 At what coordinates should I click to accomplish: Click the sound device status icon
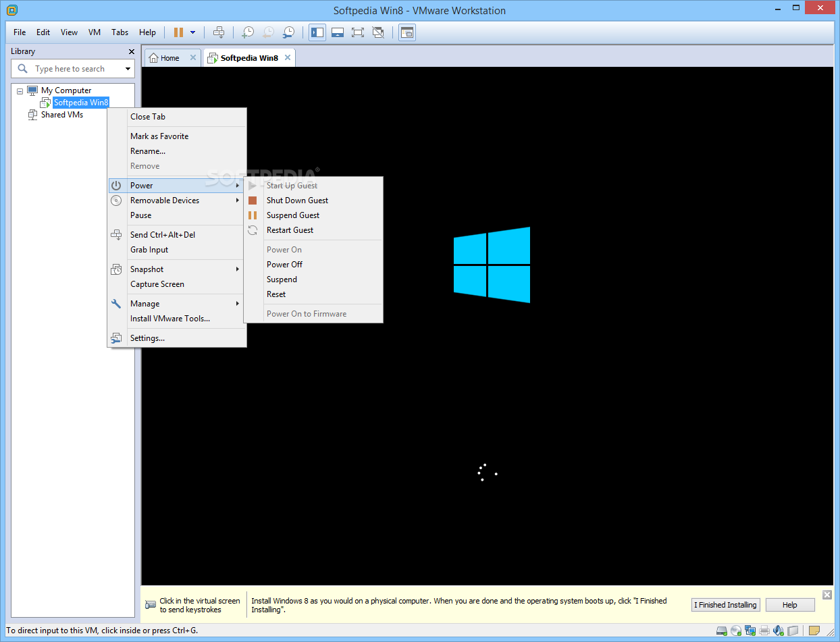pos(778,631)
